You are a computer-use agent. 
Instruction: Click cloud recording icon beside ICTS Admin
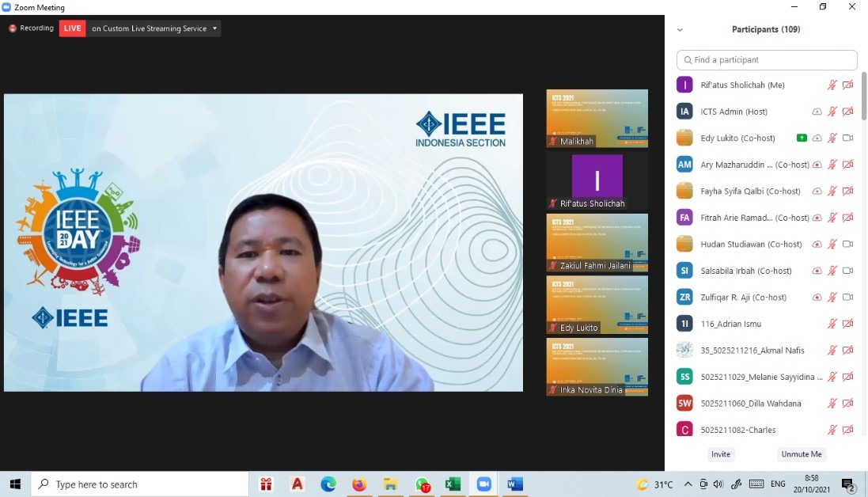[x=817, y=112]
